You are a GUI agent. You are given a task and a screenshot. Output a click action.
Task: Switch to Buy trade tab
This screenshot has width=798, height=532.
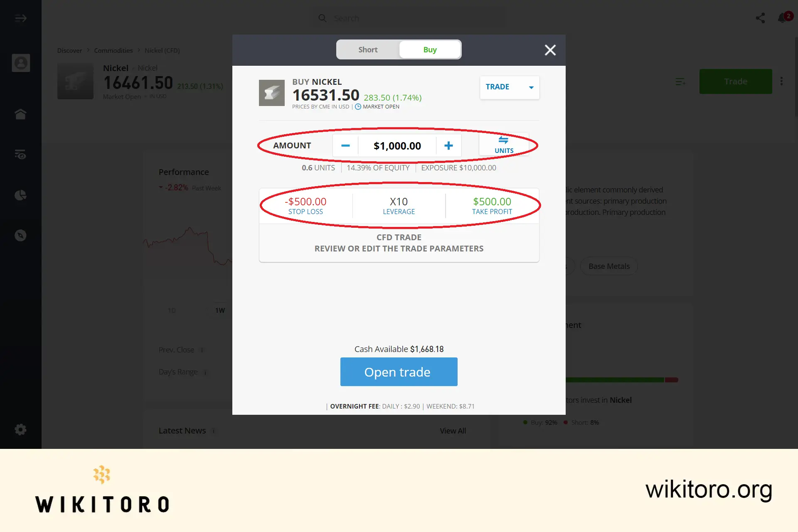429,49
